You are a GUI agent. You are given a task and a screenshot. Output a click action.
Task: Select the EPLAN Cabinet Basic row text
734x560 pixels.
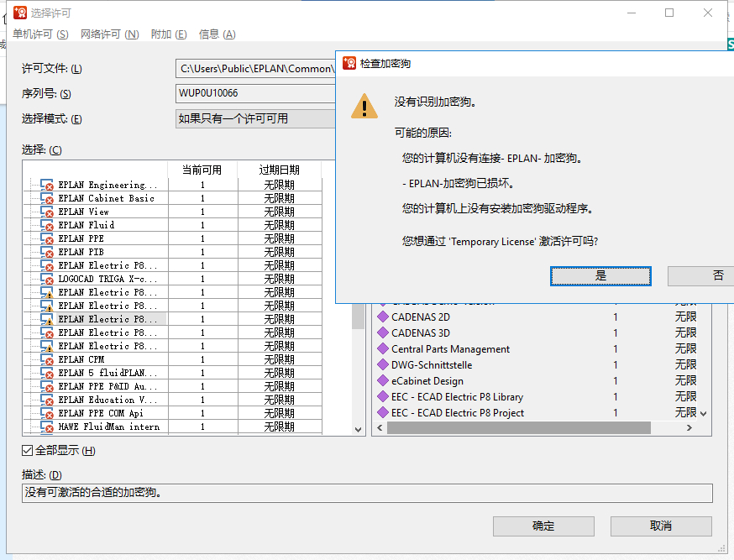107,198
